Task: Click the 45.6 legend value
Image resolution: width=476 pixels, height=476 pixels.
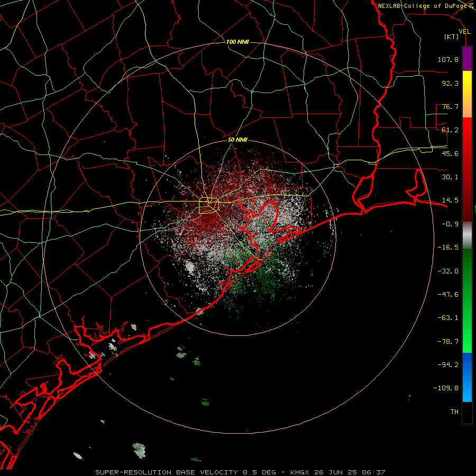Action: pyautogui.click(x=450, y=153)
